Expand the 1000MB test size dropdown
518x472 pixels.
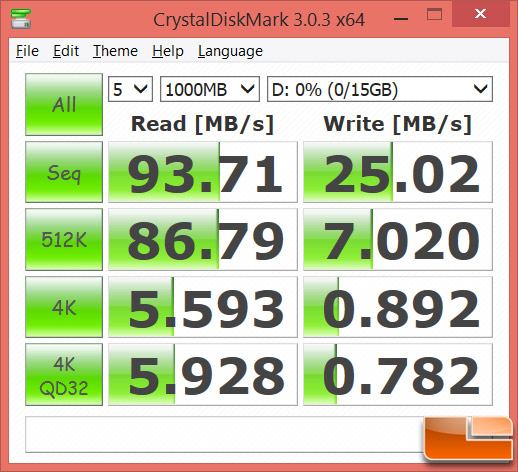click(210, 89)
